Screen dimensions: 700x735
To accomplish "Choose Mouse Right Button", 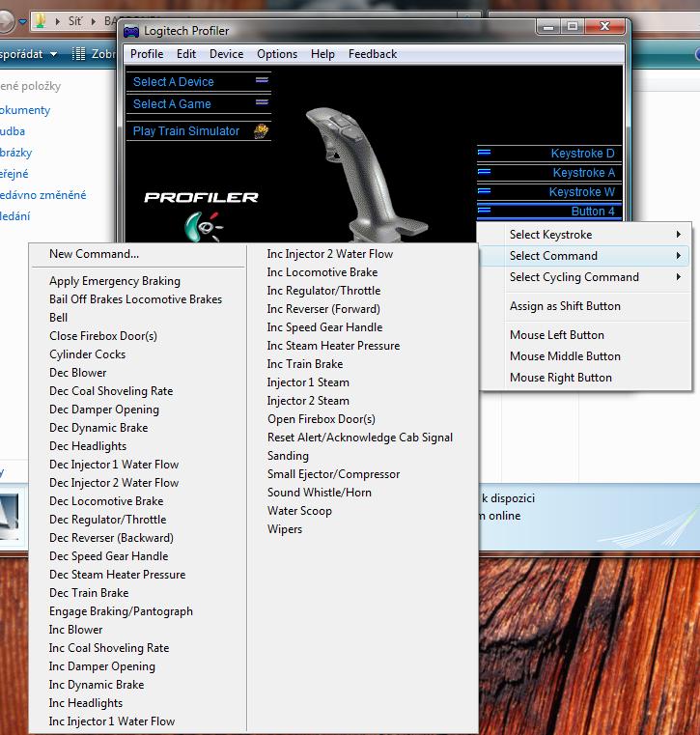I will (x=560, y=378).
